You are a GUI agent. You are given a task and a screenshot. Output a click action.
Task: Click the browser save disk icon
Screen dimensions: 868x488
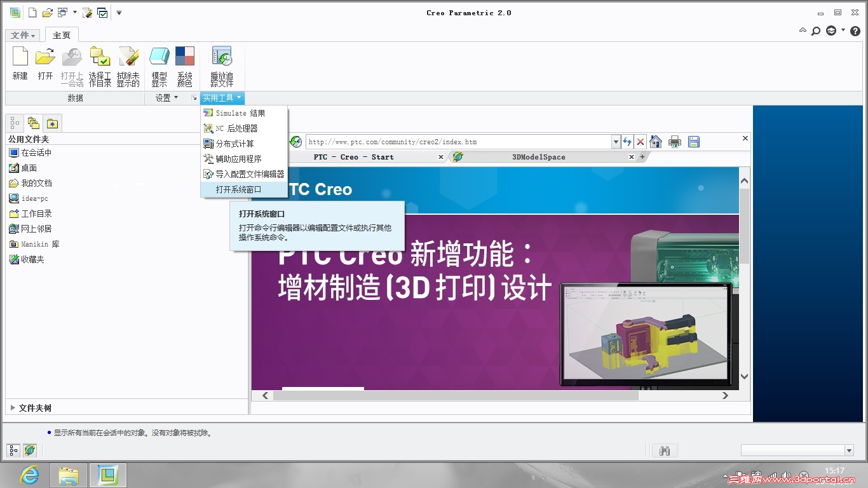(x=694, y=142)
